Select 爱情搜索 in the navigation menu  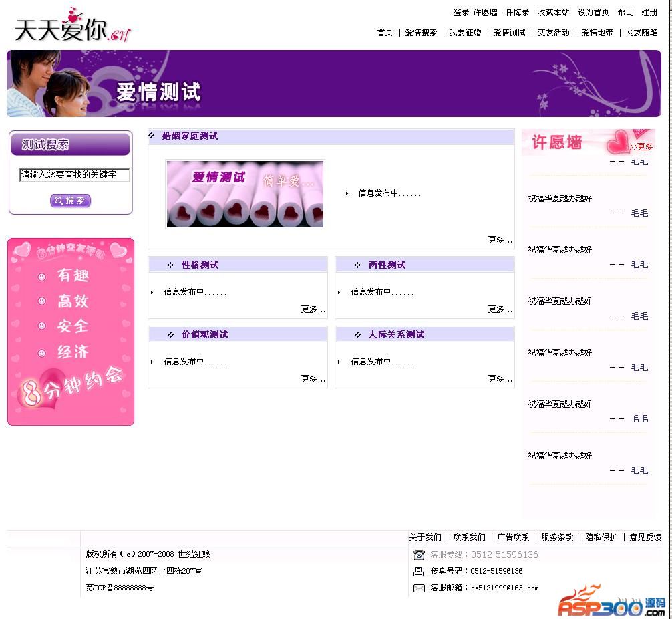(421, 33)
